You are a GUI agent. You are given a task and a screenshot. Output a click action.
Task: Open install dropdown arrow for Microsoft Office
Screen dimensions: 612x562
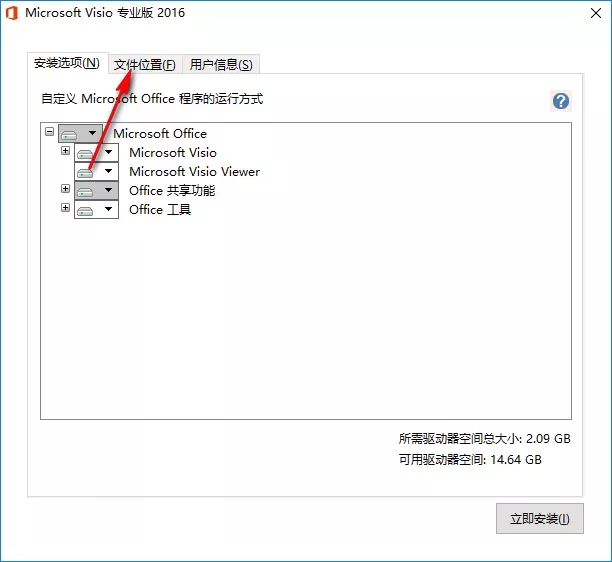click(x=93, y=133)
